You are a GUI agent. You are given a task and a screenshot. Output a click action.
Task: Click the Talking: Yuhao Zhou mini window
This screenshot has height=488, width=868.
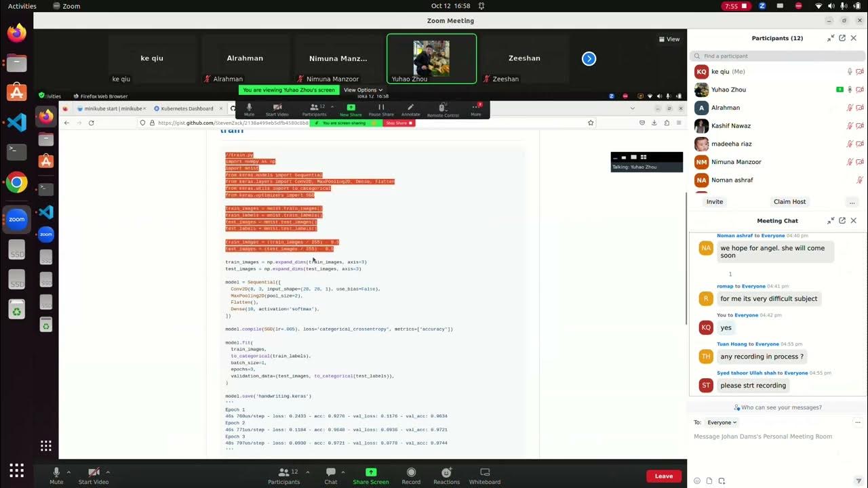(647, 162)
